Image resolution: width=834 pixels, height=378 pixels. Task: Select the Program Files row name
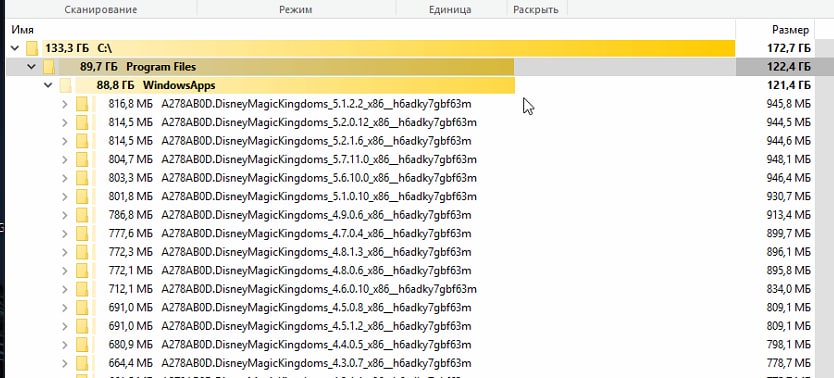coord(161,67)
